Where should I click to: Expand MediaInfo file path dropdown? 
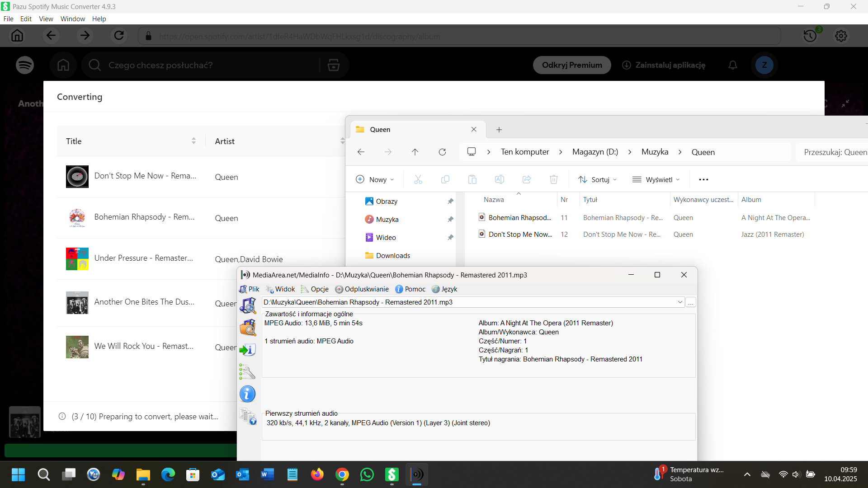pyautogui.click(x=680, y=302)
